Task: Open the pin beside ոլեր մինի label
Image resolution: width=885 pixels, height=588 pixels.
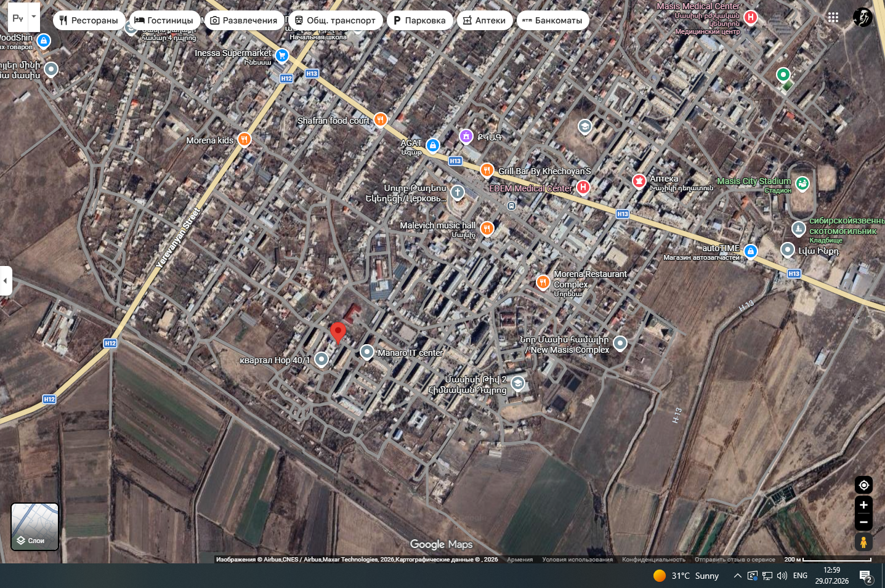Action: pos(51,69)
